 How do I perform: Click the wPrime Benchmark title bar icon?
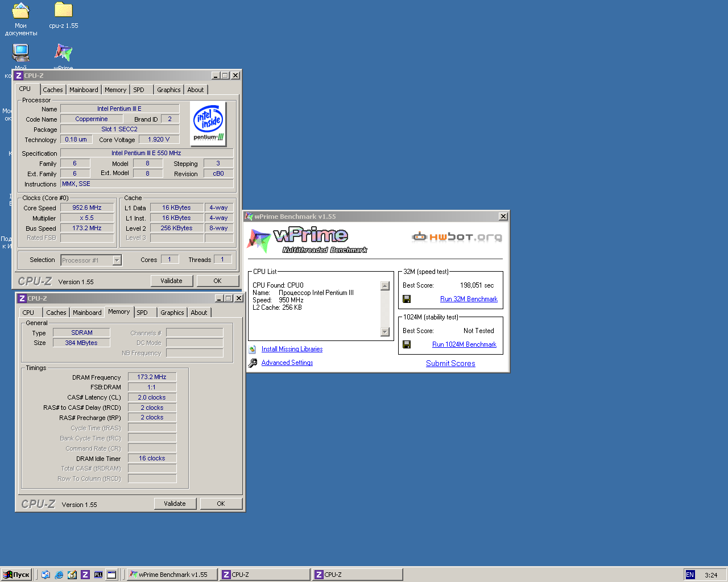click(249, 217)
